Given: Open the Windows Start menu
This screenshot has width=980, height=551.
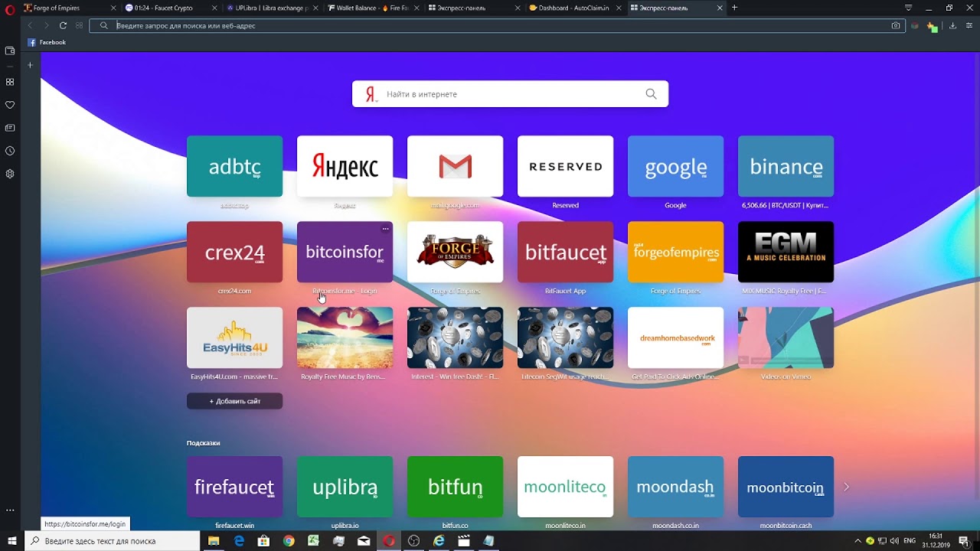Looking at the screenshot, I should click(x=12, y=541).
